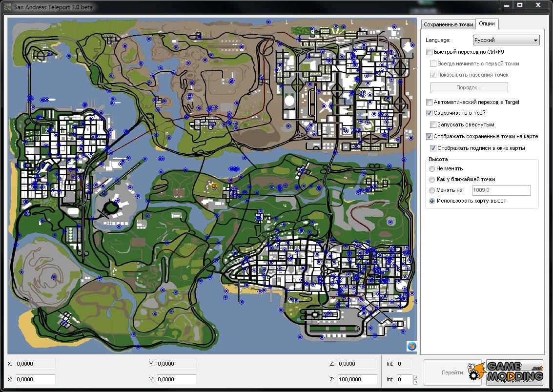Image resolution: width=553 pixels, height=392 pixels.
Task: Open the Опции tab
Action: click(x=487, y=23)
